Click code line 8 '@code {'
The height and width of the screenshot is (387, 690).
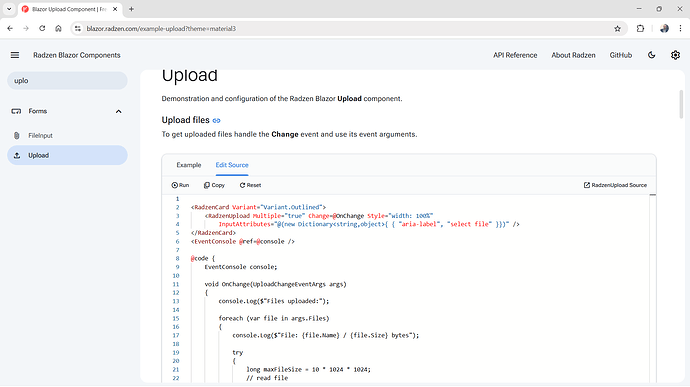(202, 258)
